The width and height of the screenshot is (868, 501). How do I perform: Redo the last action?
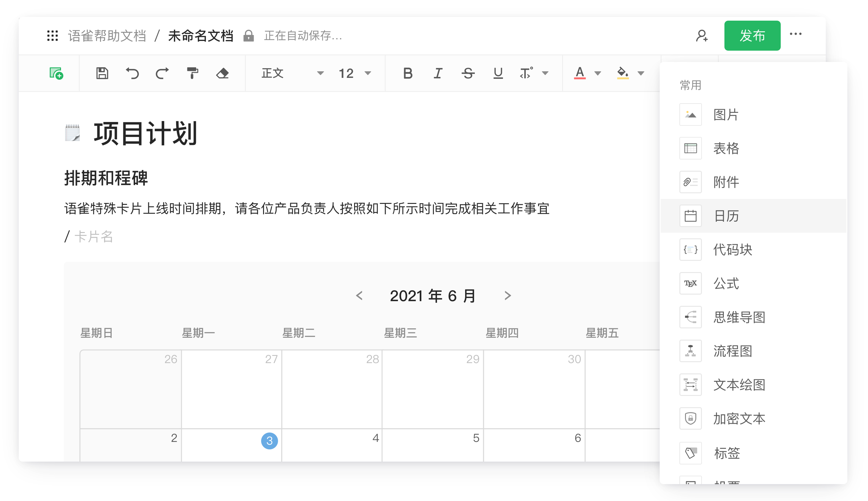tap(162, 73)
